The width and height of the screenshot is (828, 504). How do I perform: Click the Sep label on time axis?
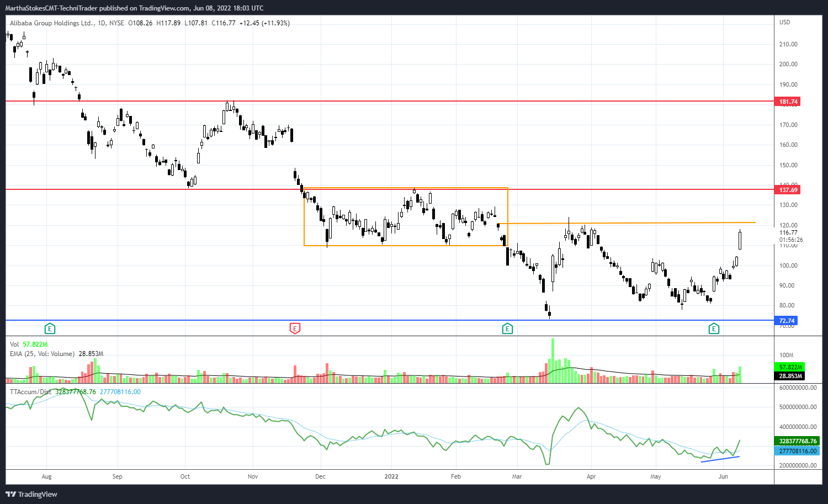point(117,476)
